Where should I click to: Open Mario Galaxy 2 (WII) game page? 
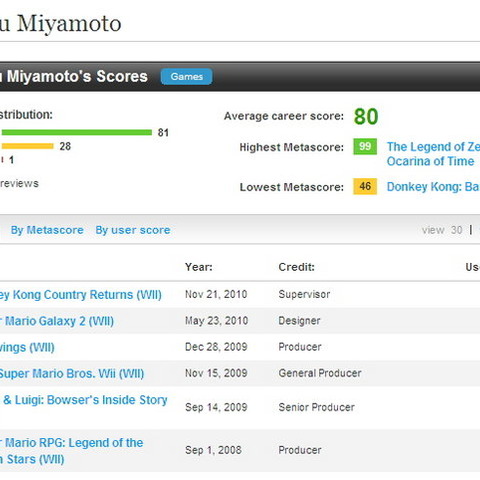57,321
